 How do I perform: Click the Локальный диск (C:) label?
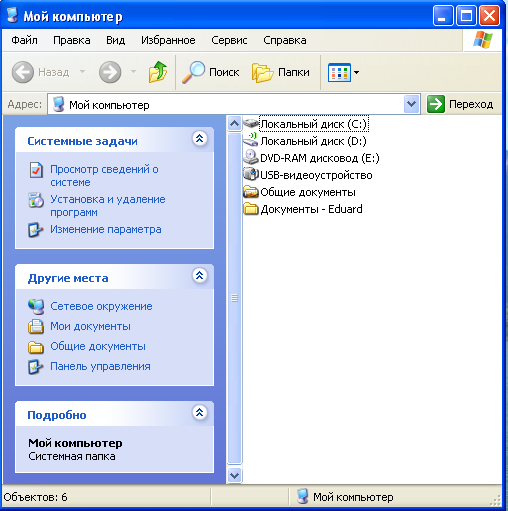(x=314, y=124)
